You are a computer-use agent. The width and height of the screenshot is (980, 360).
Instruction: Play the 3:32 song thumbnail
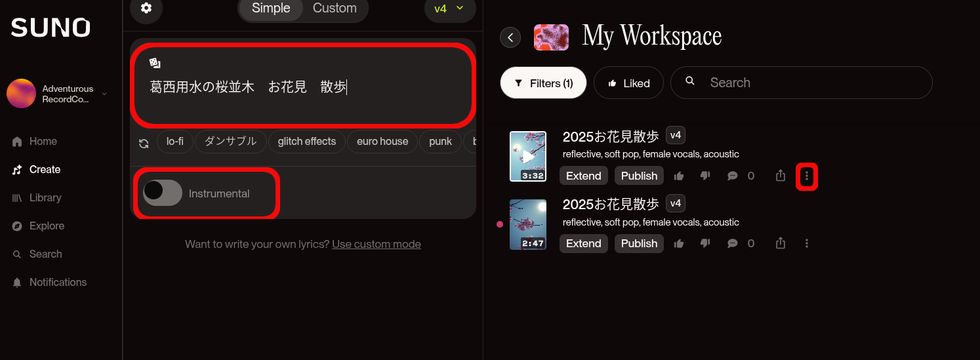coord(528,157)
